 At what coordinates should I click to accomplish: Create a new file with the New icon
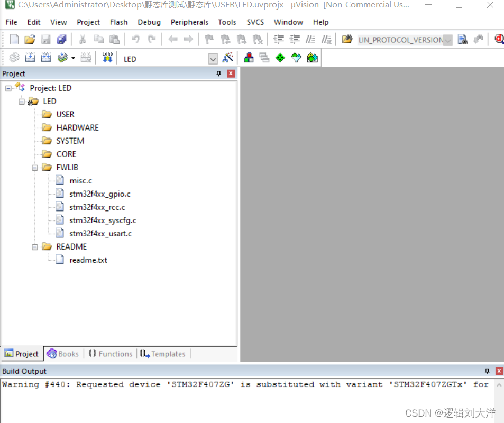point(14,39)
